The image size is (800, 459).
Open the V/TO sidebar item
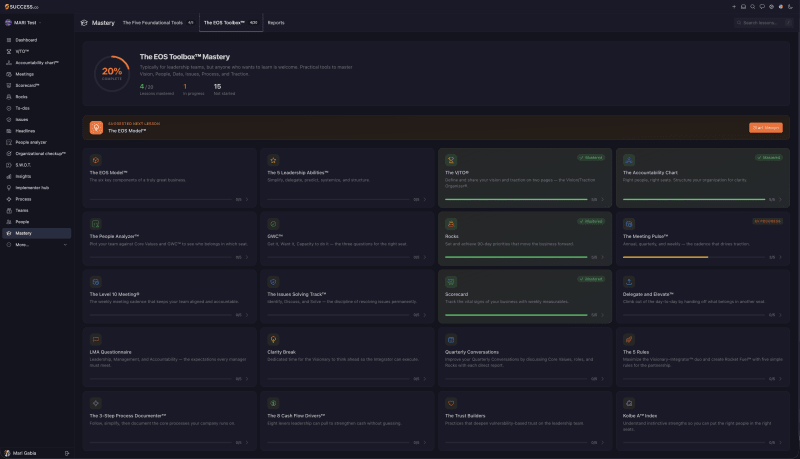click(36, 52)
